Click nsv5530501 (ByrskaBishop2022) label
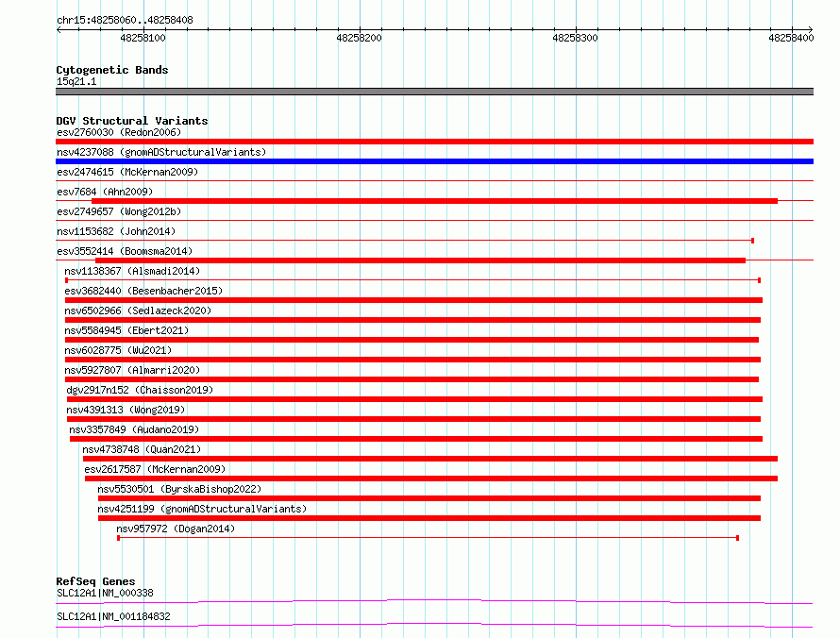This screenshot has height=638, width=840. click(179, 489)
